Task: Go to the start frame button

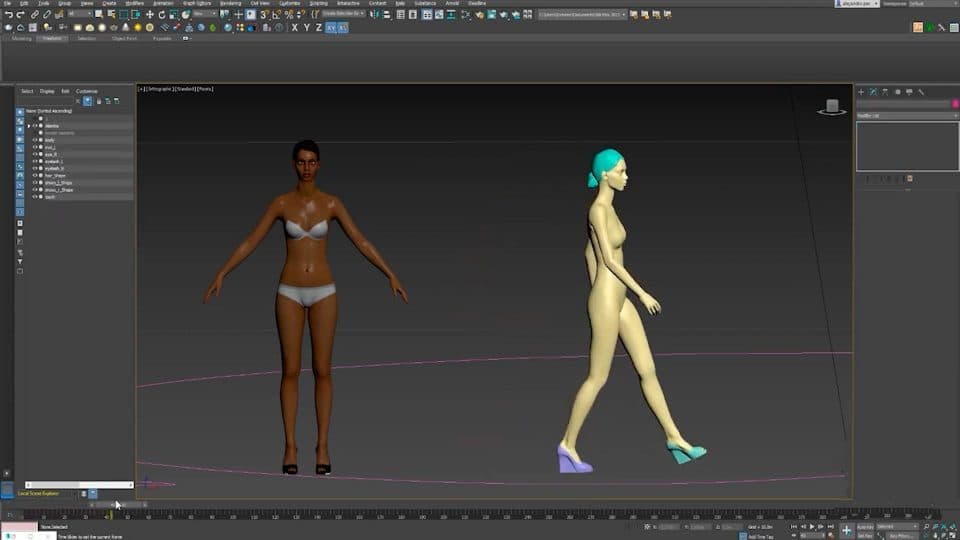Action: tap(794, 527)
